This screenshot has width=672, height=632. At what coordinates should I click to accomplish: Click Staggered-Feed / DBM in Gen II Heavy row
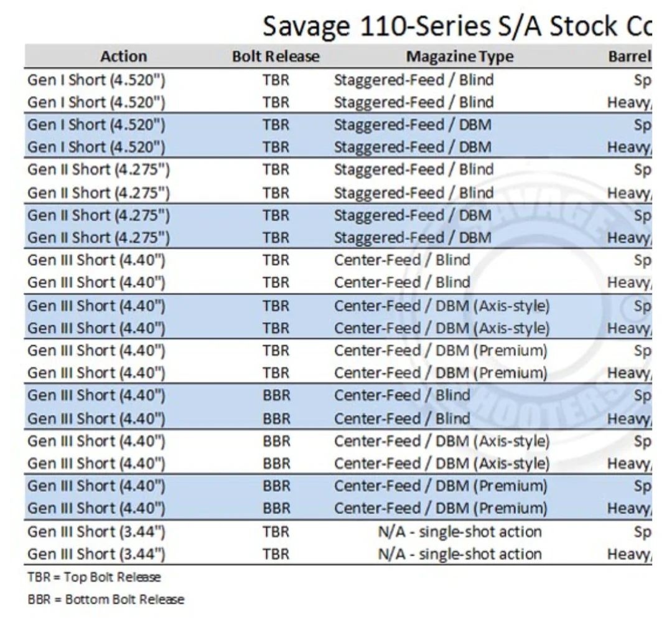[x=413, y=237]
